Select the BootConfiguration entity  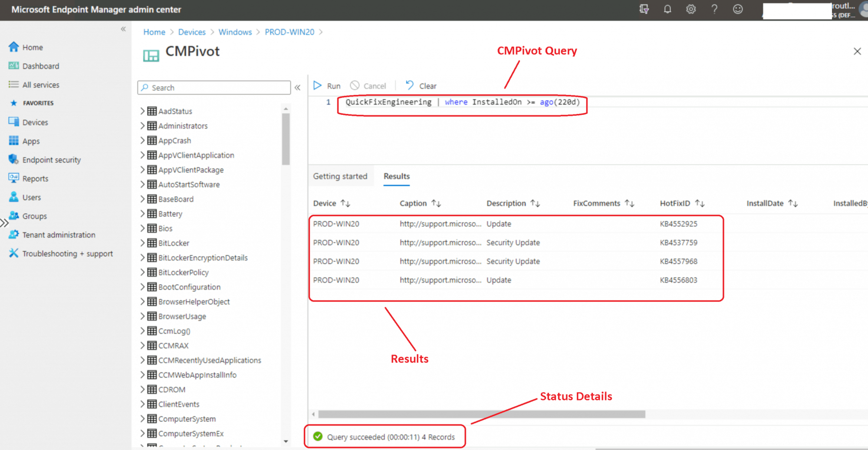click(x=189, y=287)
